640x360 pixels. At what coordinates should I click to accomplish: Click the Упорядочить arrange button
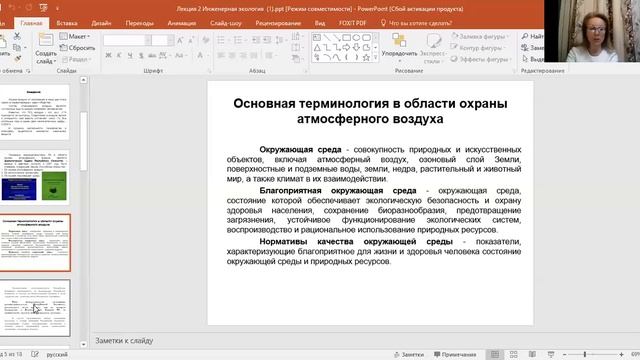400,48
